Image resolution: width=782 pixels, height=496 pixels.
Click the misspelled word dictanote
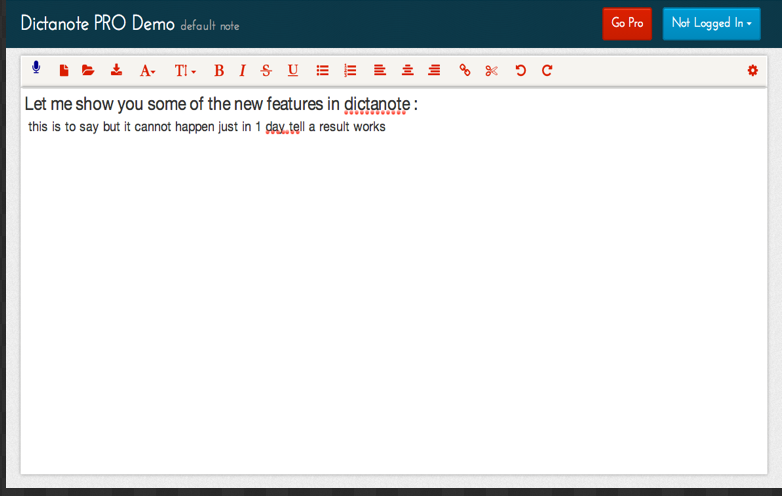(x=377, y=104)
